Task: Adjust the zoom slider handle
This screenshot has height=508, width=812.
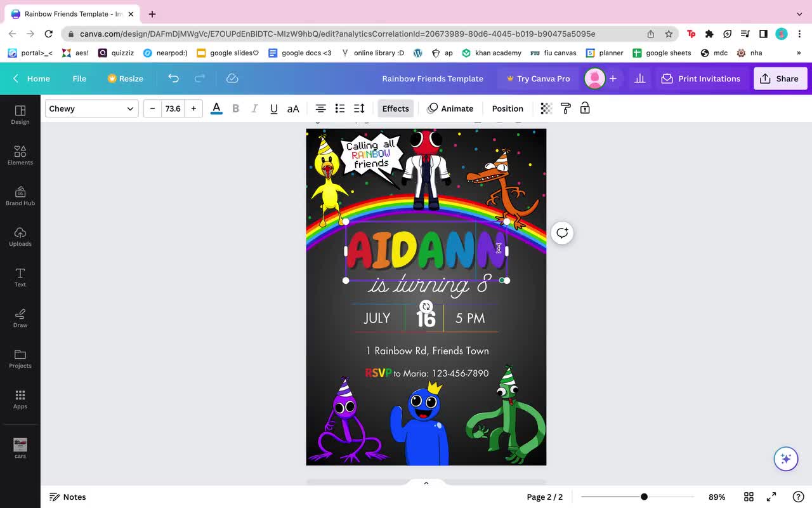Action: 644,497
